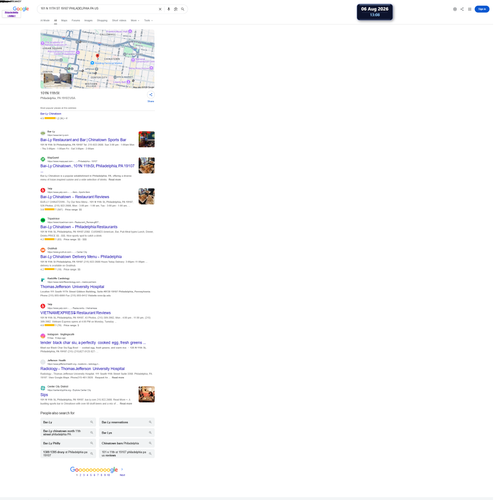496x500 pixels.
Task: Switch to the Images tab
Action: click(x=89, y=20)
